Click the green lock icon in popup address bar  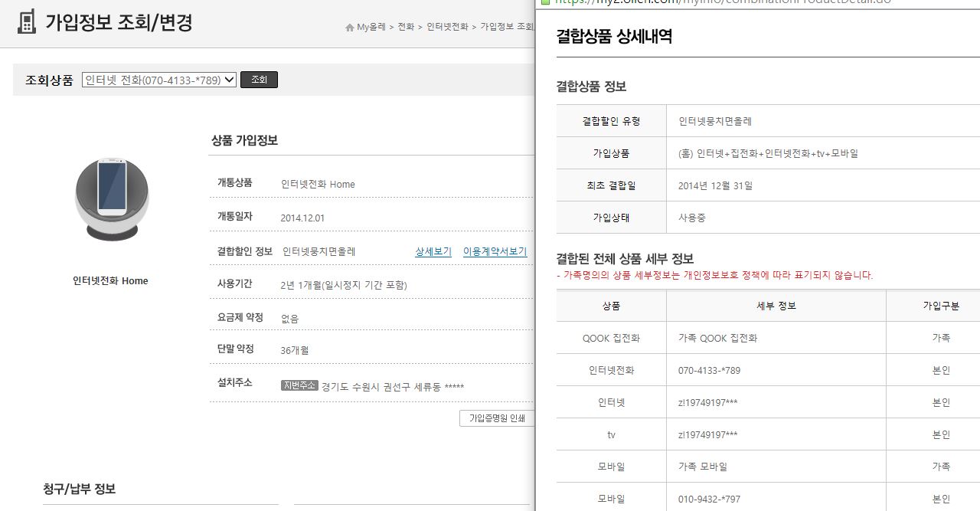click(x=544, y=2)
